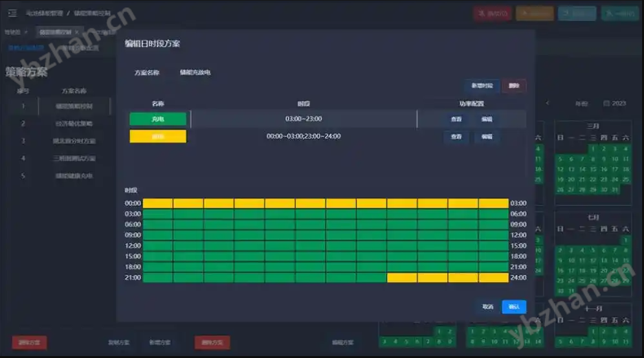Select the green 充电 label

[158, 119]
